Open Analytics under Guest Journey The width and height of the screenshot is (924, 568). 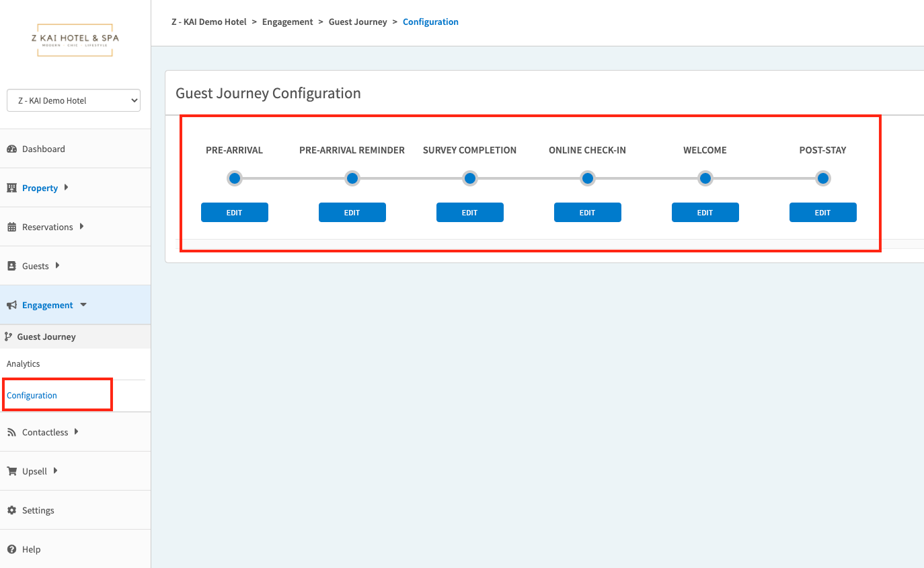coord(24,364)
